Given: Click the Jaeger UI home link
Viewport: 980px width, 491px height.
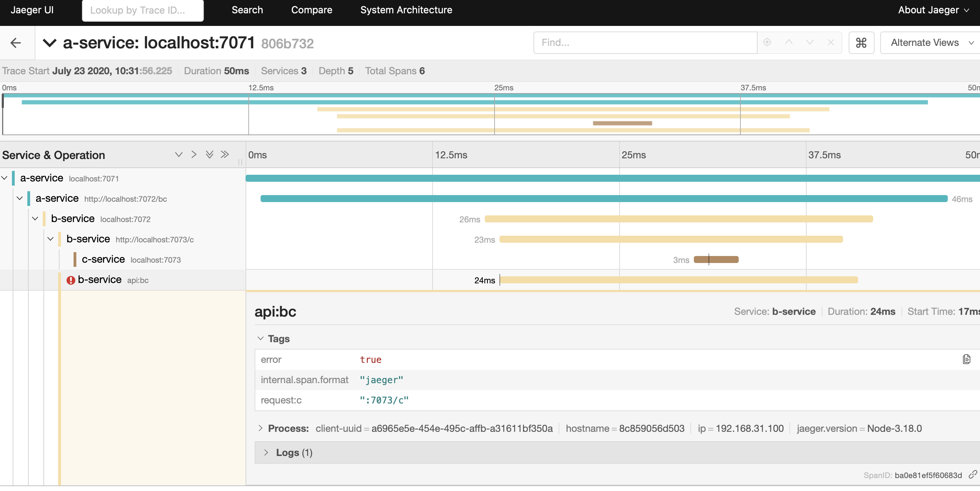Looking at the screenshot, I should click(x=32, y=10).
